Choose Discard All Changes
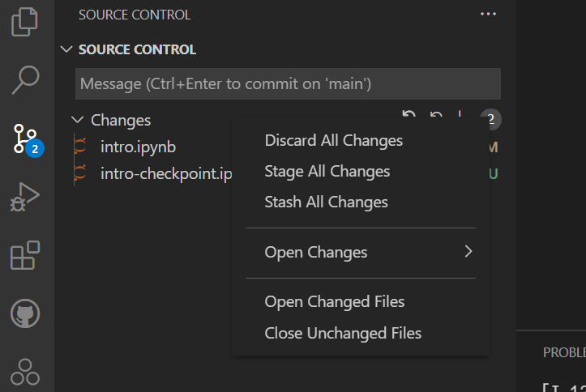Viewport: 586px width, 392px height. pos(334,140)
